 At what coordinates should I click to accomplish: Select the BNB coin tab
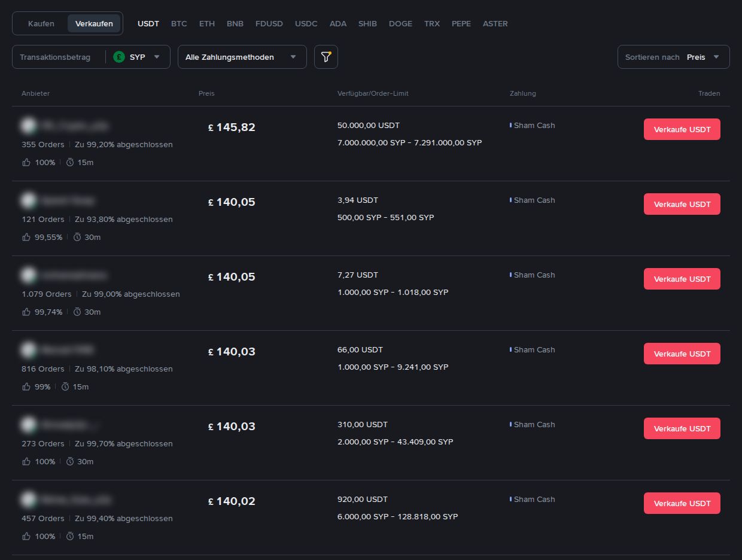coord(235,24)
